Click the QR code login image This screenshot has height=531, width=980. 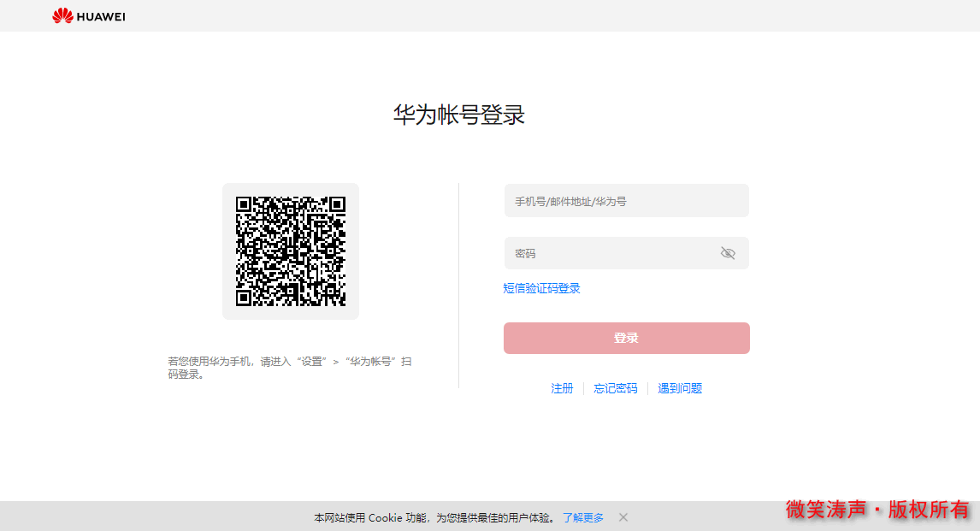(x=291, y=251)
